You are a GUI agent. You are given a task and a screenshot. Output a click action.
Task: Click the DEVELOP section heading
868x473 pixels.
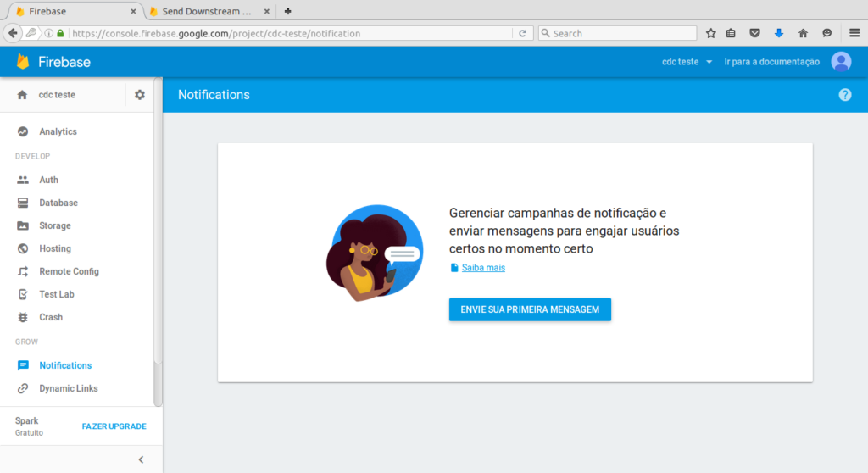(33, 156)
